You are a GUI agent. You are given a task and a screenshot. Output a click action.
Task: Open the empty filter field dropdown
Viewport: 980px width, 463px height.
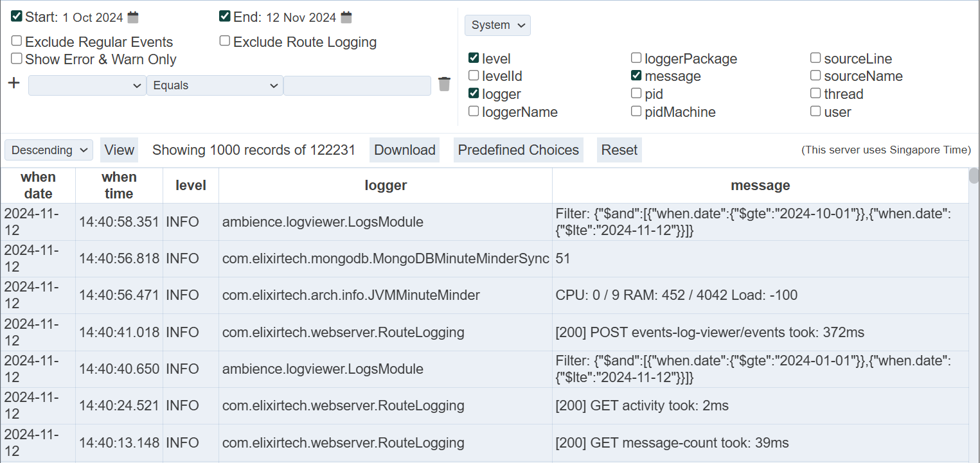(87, 85)
